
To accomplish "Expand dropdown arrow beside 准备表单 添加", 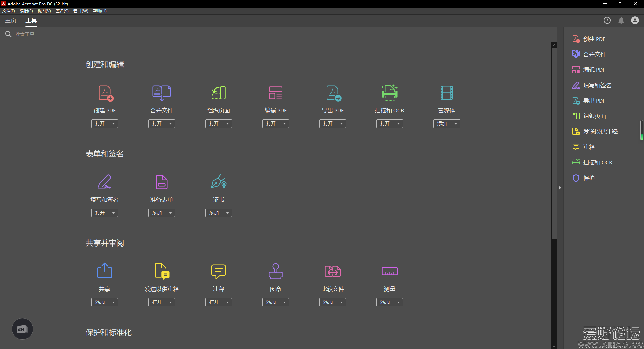I will 171,213.
